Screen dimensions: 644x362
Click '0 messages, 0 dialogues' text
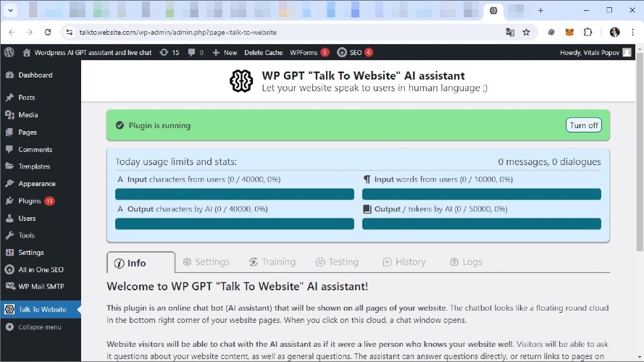click(x=549, y=161)
